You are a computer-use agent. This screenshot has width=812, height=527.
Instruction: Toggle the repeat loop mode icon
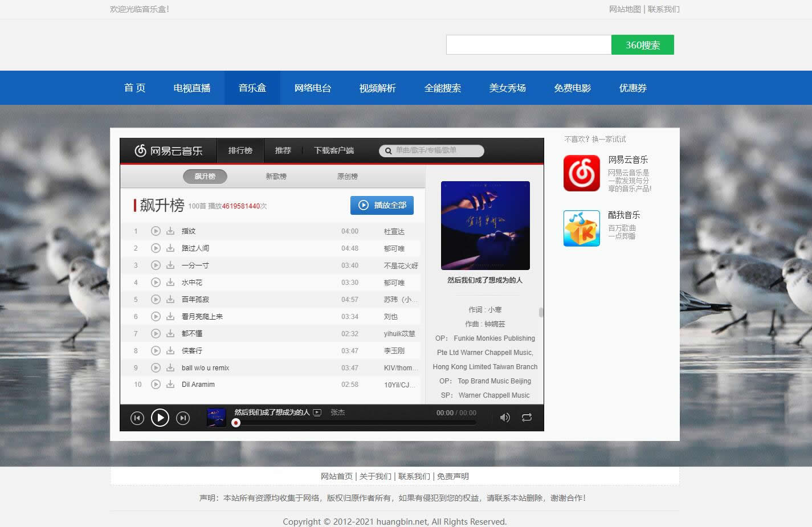pyautogui.click(x=527, y=418)
